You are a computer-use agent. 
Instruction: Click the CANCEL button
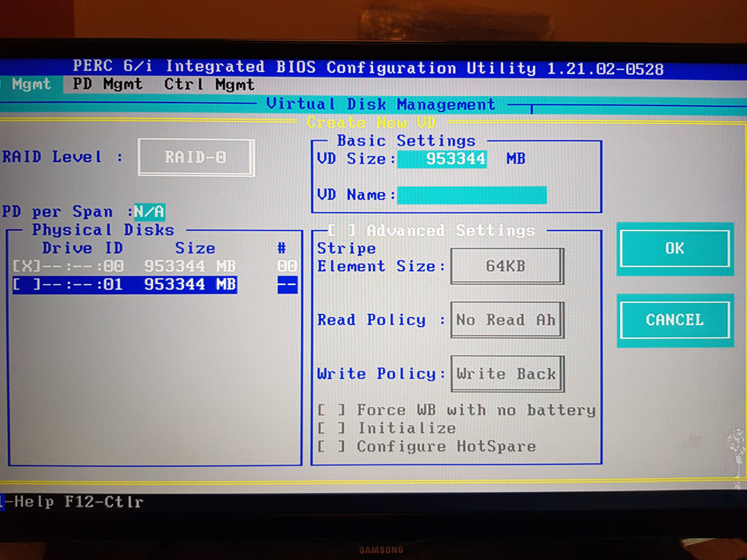pyautogui.click(x=674, y=320)
